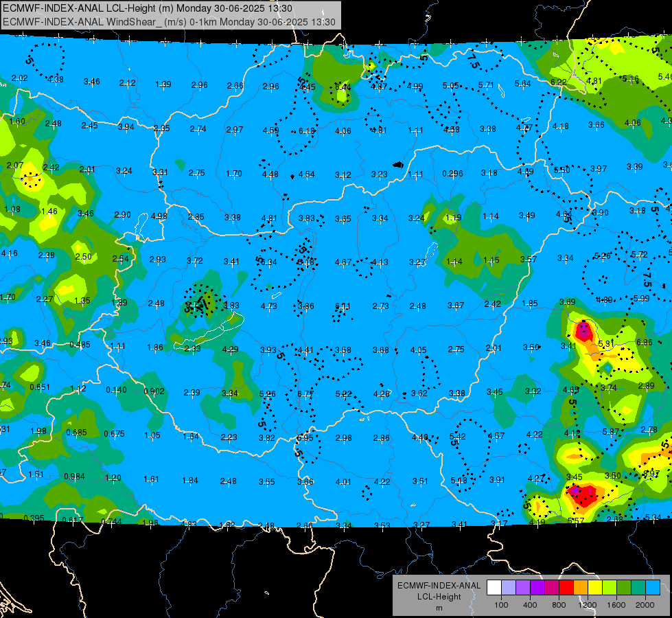672x618 pixels.
Task: Click the legend scale label 100
Action: point(501,605)
